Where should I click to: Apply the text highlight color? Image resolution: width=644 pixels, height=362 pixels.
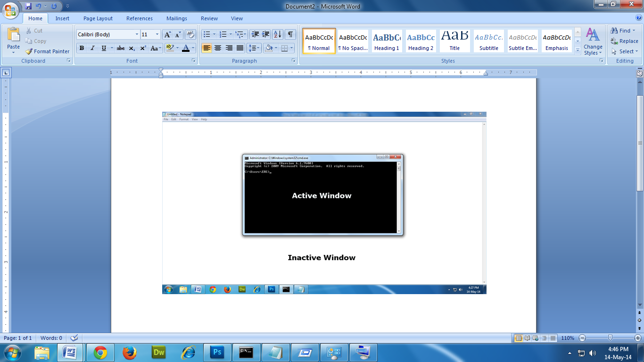pyautogui.click(x=171, y=48)
